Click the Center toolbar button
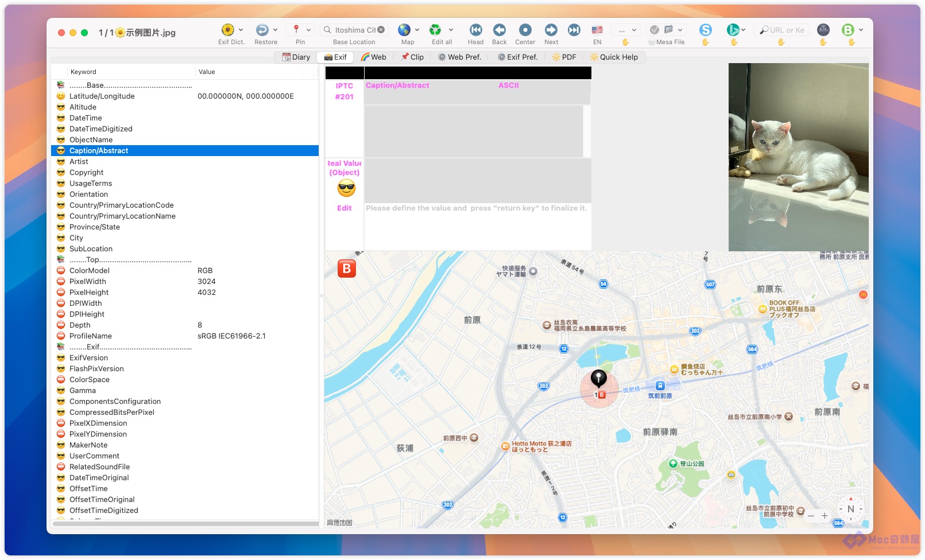This screenshot has width=925, height=560. click(x=525, y=30)
